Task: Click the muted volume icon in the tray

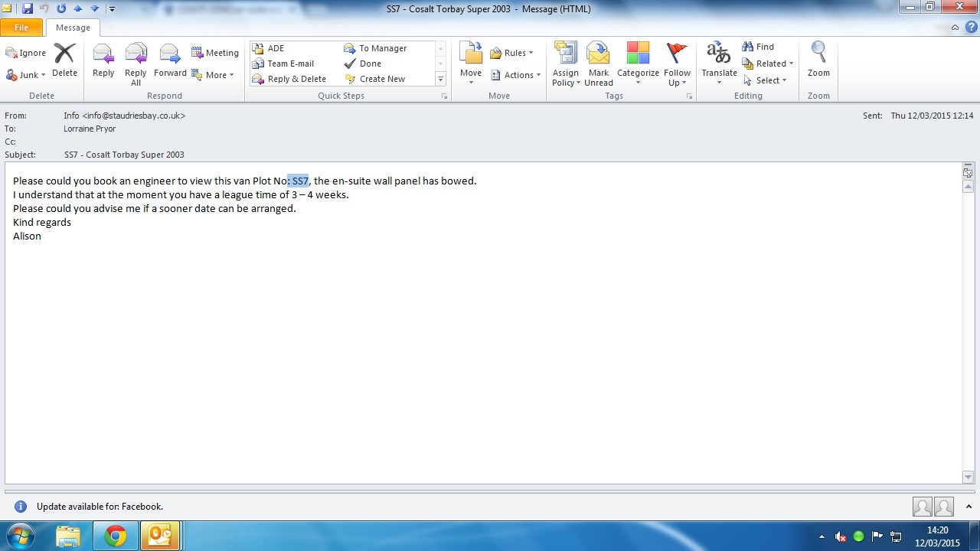Action: pos(841,536)
